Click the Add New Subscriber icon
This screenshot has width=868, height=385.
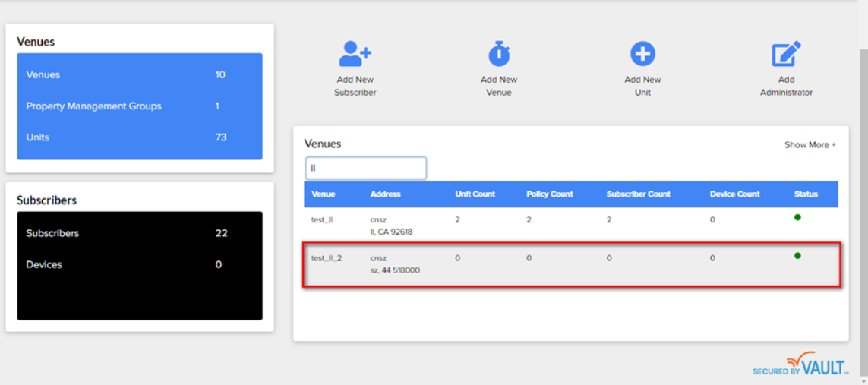(355, 55)
